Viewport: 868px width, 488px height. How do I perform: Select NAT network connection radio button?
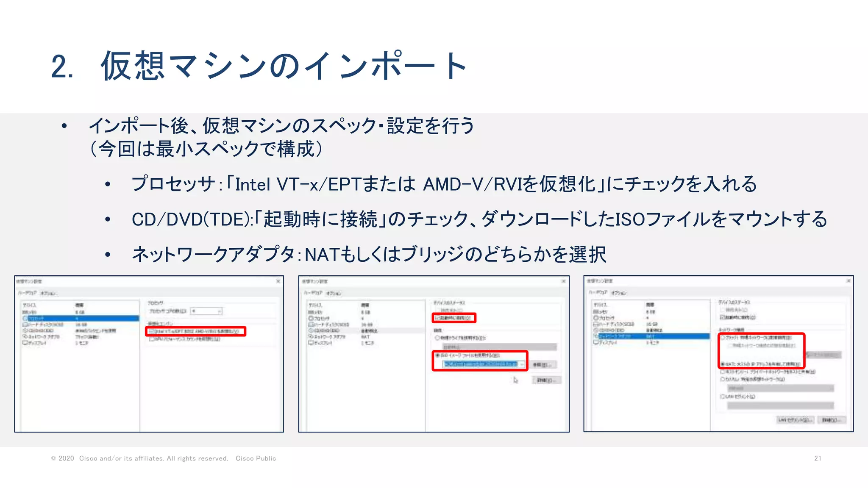(723, 364)
